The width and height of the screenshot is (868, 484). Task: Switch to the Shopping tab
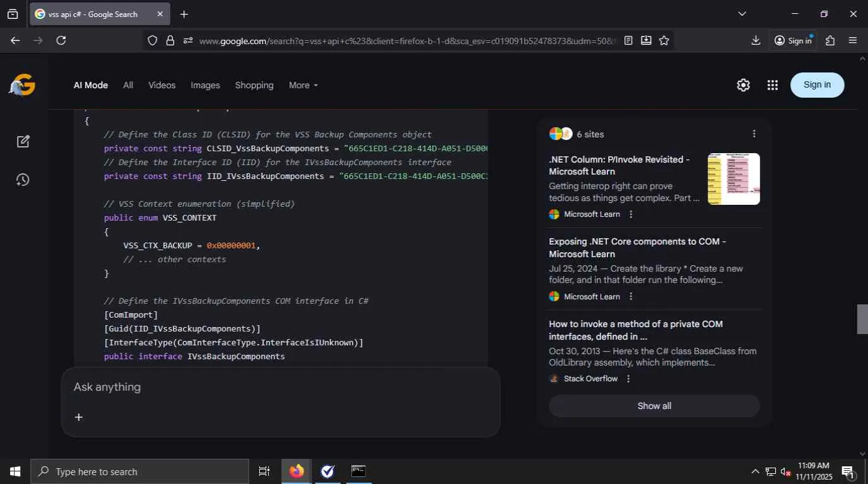click(254, 85)
